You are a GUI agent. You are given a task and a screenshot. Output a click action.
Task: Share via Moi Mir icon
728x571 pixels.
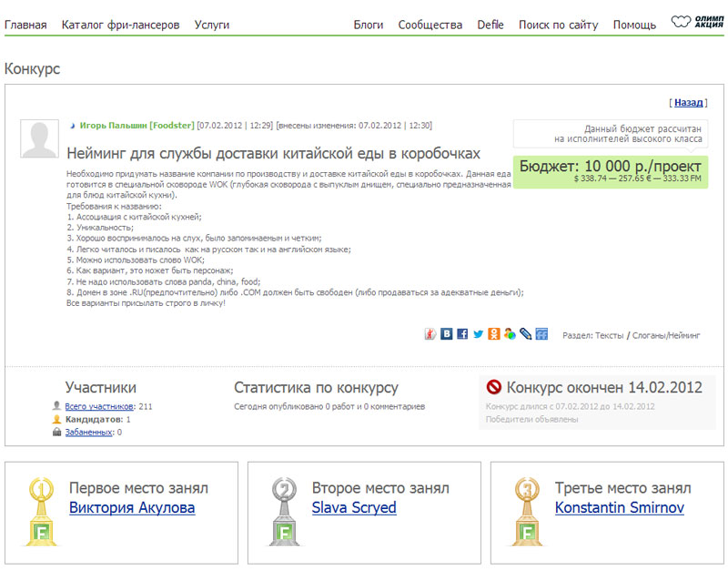coord(510,334)
